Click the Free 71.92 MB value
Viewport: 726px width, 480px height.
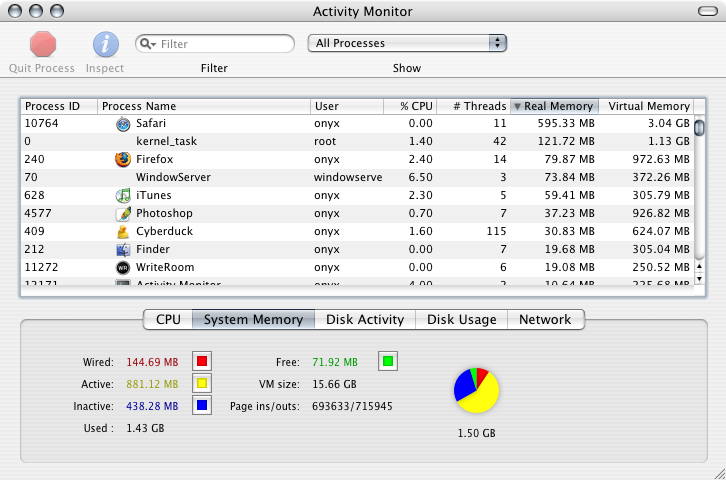coord(335,362)
